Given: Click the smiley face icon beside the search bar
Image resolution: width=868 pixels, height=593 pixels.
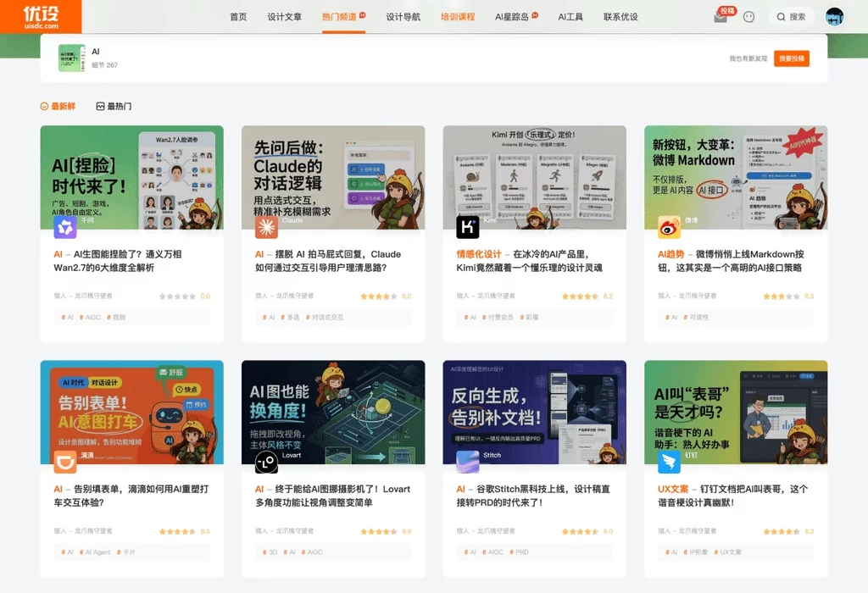Looking at the screenshot, I should coord(748,15).
